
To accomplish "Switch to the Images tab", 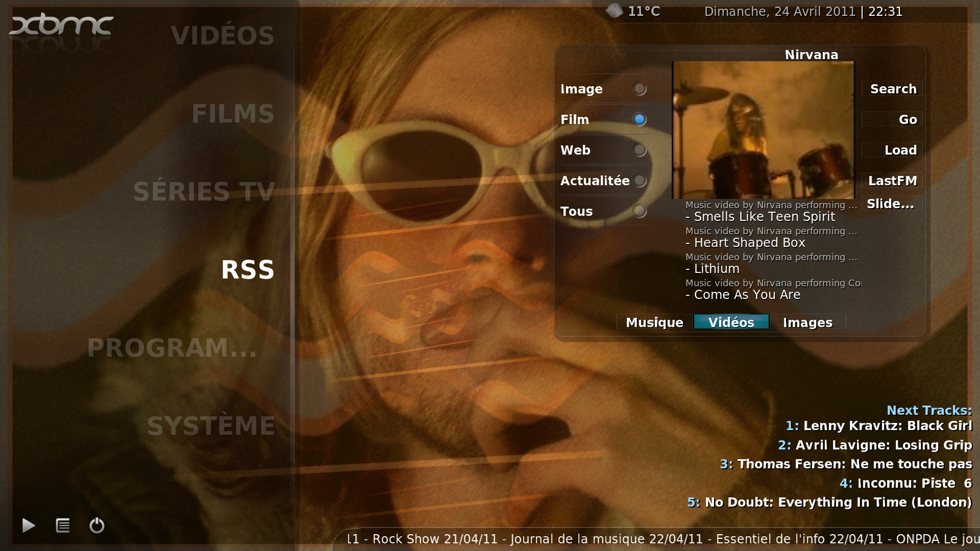I will [x=808, y=322].
